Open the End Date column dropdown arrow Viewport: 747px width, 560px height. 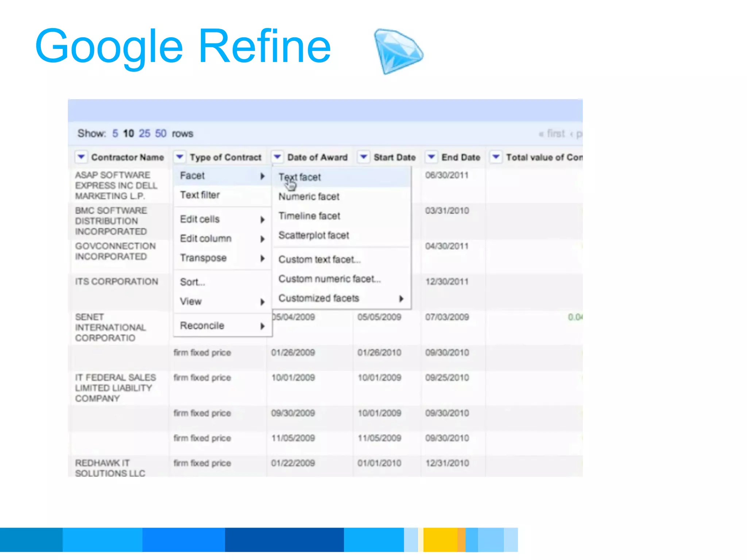point(431,157)
